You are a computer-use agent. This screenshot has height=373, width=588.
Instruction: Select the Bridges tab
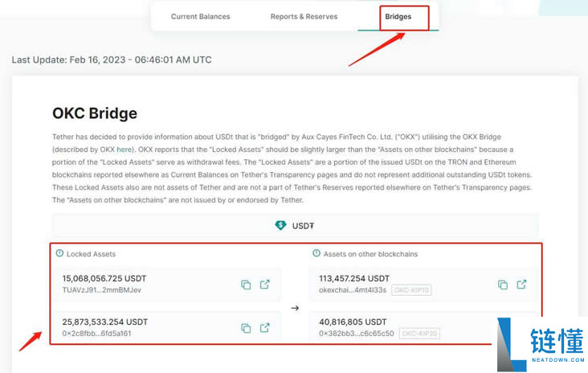(398, 17)
